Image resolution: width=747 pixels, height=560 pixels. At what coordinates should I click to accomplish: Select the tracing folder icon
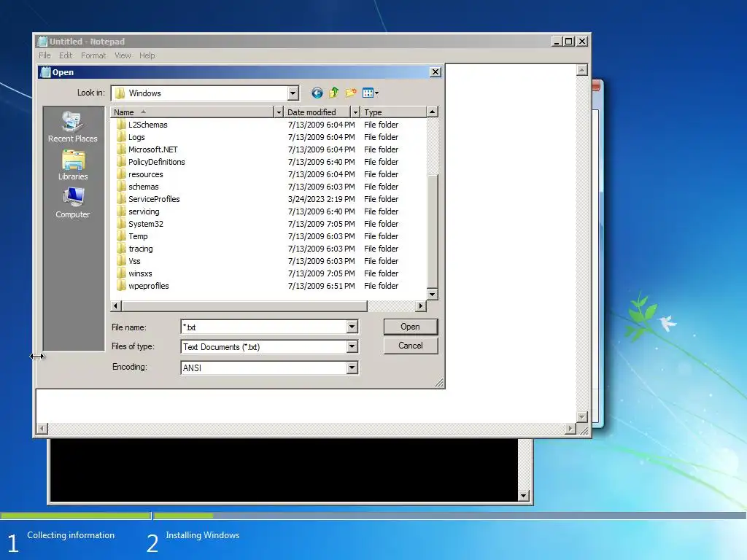click(x=121, y=249)
